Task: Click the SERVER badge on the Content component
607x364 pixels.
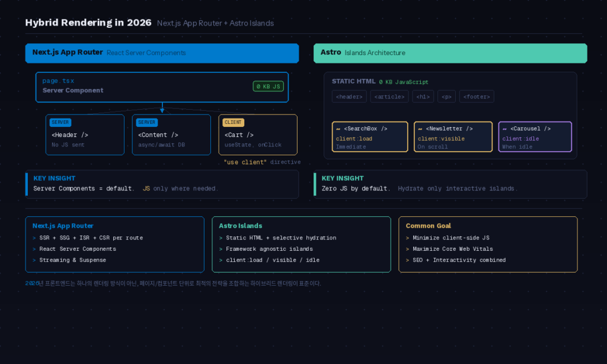Action: tap(146, 122)
